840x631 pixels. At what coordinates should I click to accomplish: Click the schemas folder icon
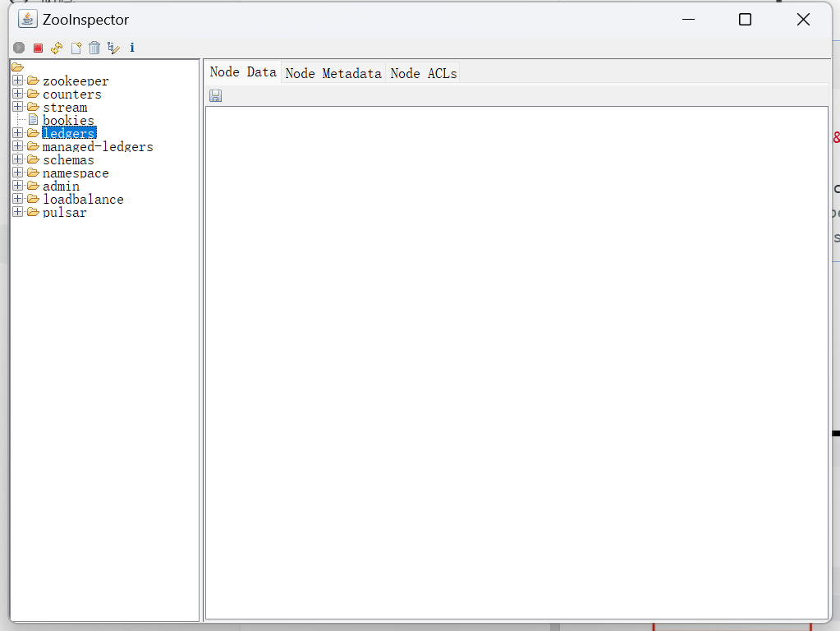coord(33,159)
